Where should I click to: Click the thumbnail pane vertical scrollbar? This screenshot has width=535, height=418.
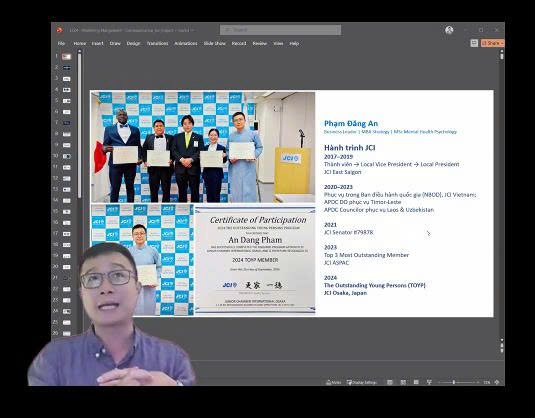80,125
